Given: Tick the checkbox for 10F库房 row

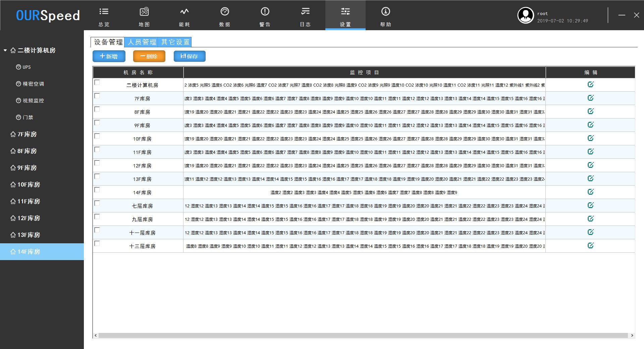Looking at the screenshot, I should click(x=97, y=136).
